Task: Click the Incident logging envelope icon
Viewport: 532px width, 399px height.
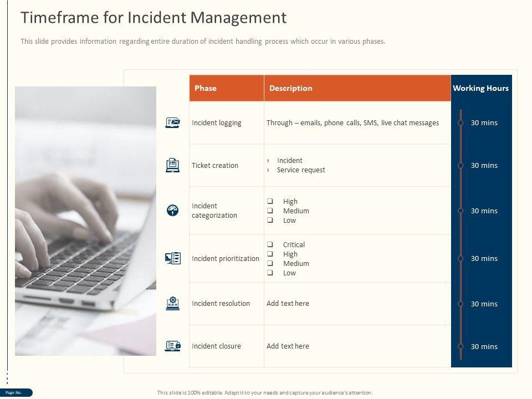Action: pos(172,122)
